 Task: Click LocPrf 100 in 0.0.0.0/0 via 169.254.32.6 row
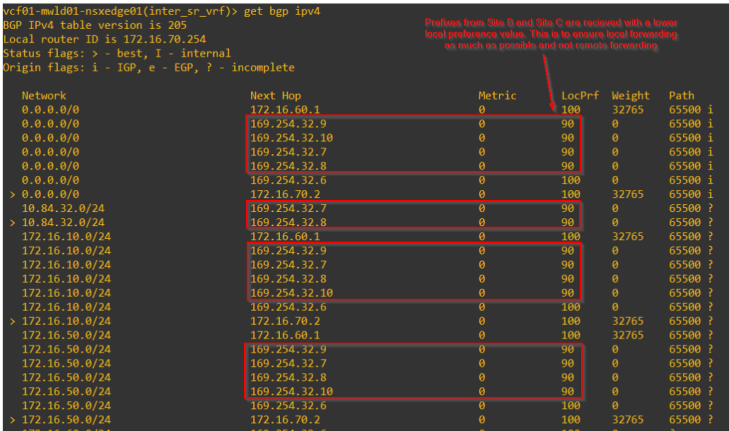point(570,180)
